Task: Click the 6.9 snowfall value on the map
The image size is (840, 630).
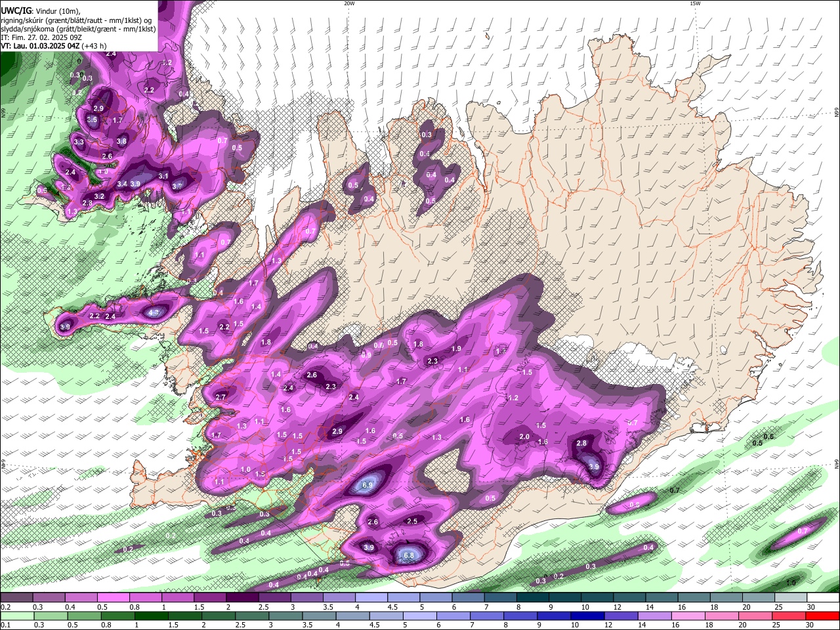Action: click(x=367, y=486)
